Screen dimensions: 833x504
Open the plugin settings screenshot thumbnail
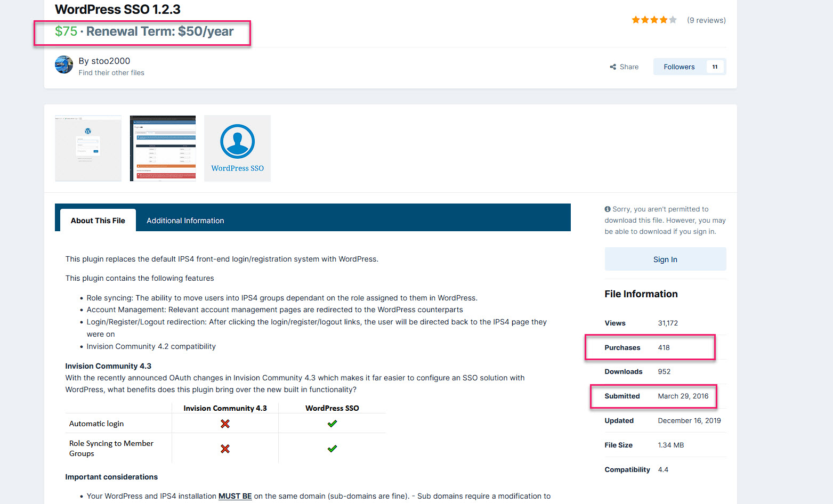[x=163, y=148]
